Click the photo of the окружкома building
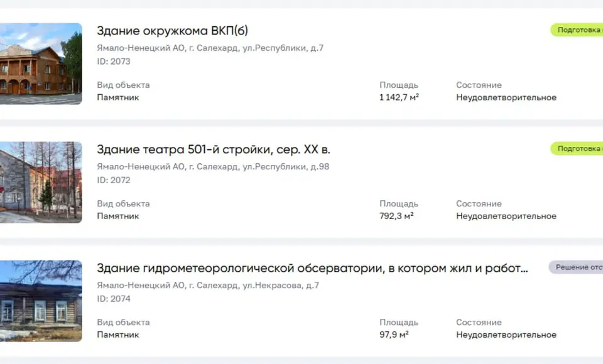 pos(40,63)
